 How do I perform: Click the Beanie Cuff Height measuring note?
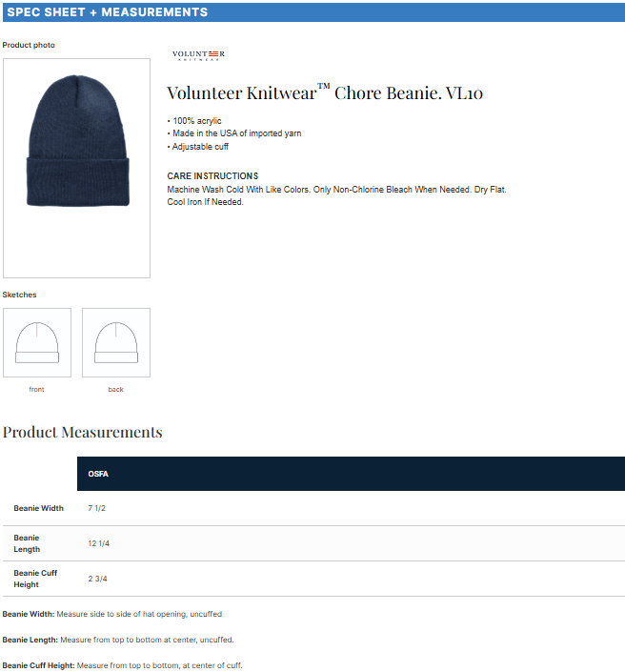[x=123, y=665]
